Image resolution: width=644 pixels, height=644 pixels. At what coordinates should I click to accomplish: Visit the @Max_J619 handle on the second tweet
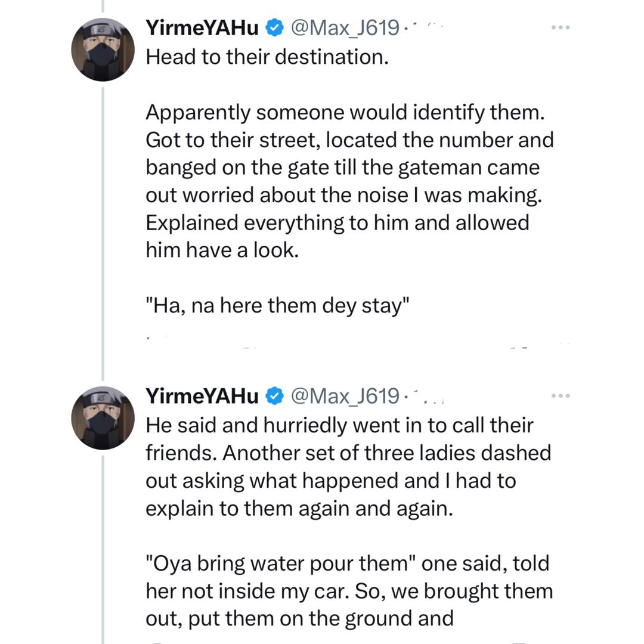(344, 395)
